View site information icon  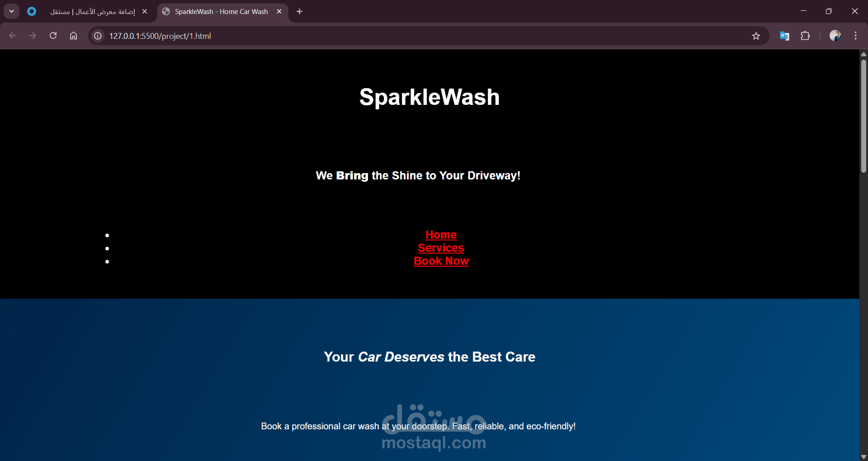pos(97,36)
